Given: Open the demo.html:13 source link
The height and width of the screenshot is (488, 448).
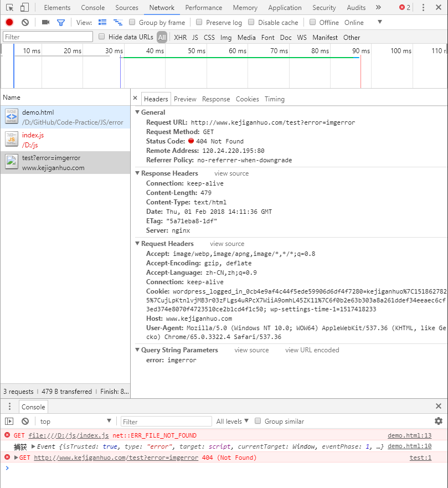Looking at the screenshot, I should click(x=409, y=436).
